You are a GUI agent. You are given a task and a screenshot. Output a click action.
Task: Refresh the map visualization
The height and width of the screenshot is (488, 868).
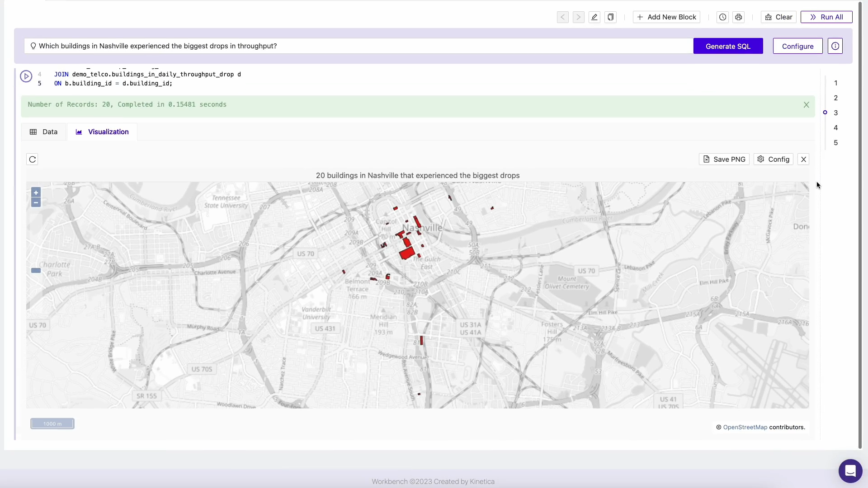tap(32, 159)
